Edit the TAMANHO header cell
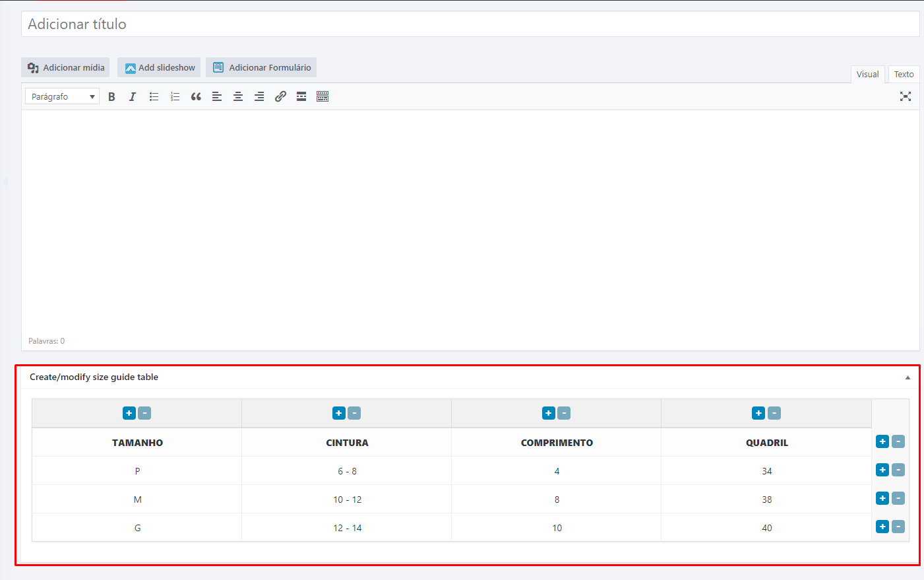Viewport: 924px width, 580px height. [x=137, y=443]
